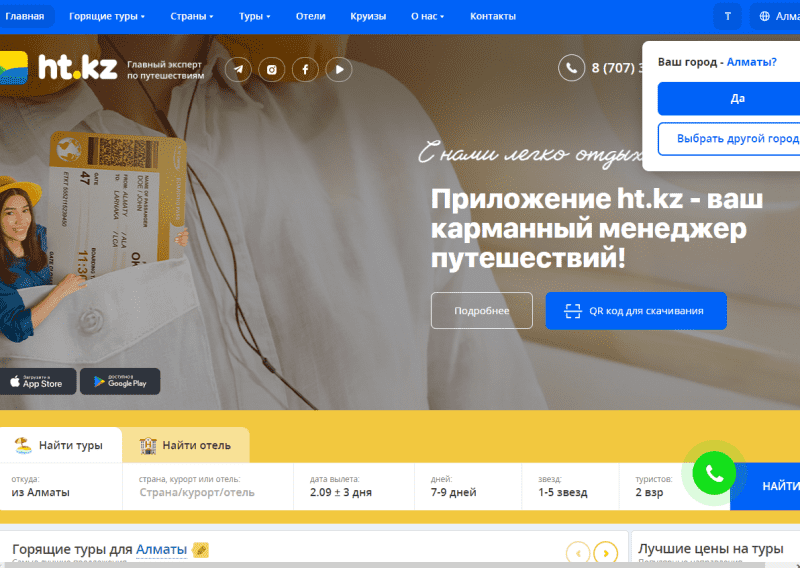Expand the О нас dropdown
This screenshot has height=568, width=800.
pyautogui.click(x=428, y=16)
